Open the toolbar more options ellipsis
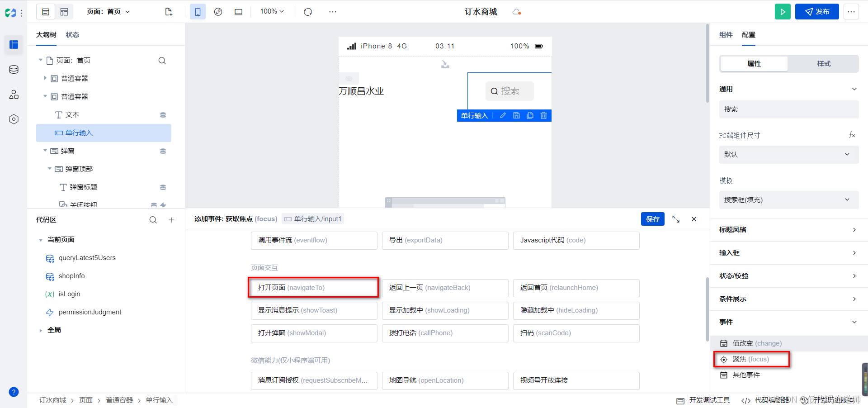868x408 pixels. point(333,12)
